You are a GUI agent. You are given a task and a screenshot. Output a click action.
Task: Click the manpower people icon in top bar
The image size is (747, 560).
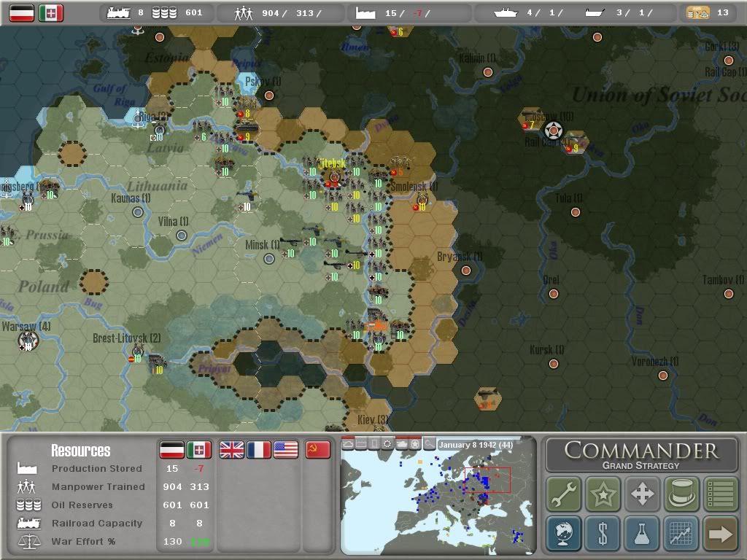[x=244, y=13]
